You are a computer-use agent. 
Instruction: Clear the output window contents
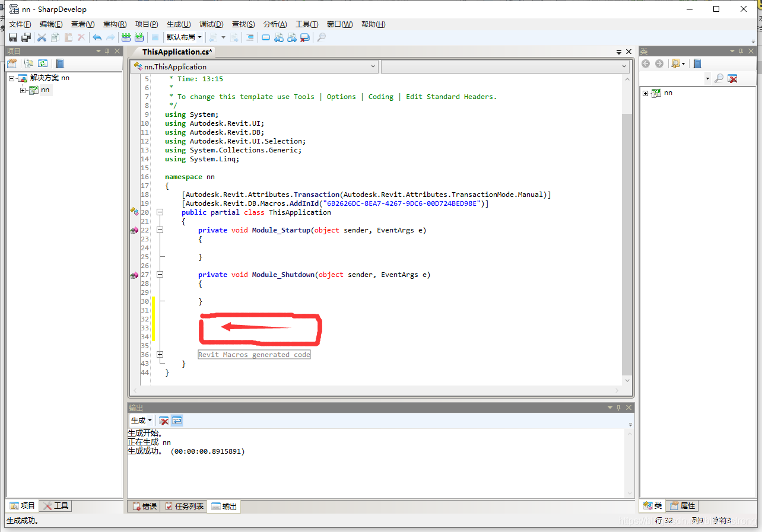tap(164, 420)
